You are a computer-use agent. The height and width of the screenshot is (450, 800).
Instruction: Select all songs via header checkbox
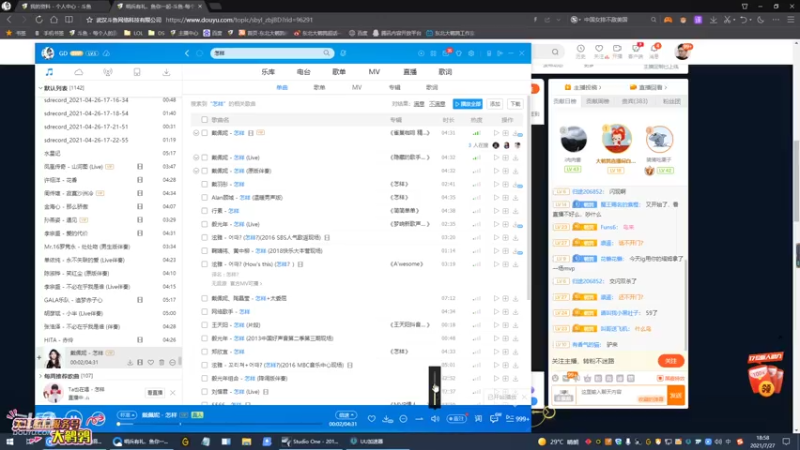pos(205,119)
